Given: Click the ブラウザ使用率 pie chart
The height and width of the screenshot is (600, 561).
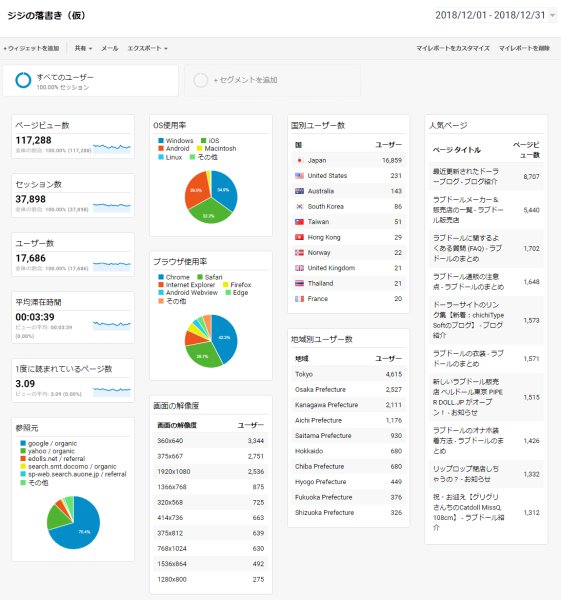Looking at the screenshot, I should 211,341.
